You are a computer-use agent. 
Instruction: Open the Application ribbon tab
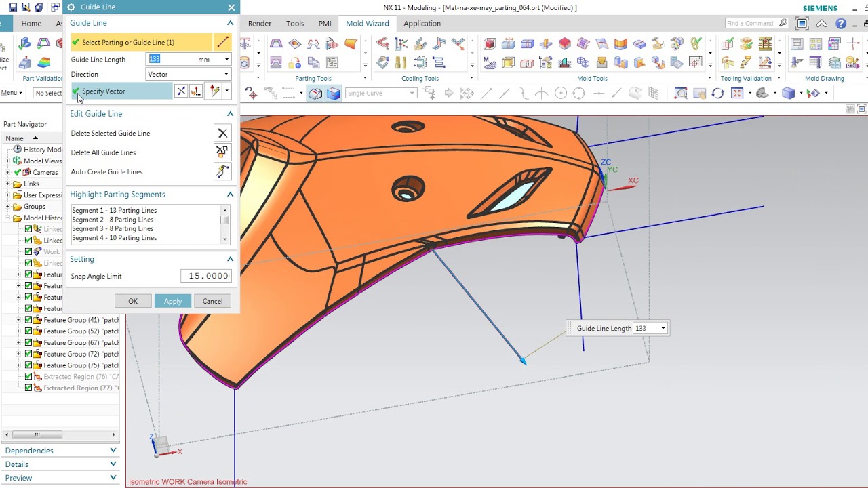click(x=422, y=23)
